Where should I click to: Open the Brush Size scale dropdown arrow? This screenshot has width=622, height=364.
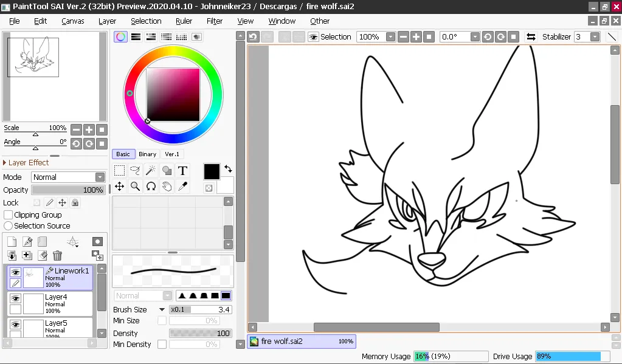click(x=162, y=310)
